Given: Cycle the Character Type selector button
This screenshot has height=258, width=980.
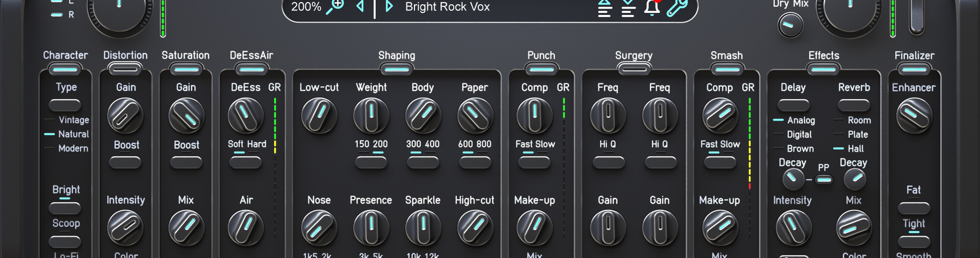Looking at the screenshot, I should [65, 105].
